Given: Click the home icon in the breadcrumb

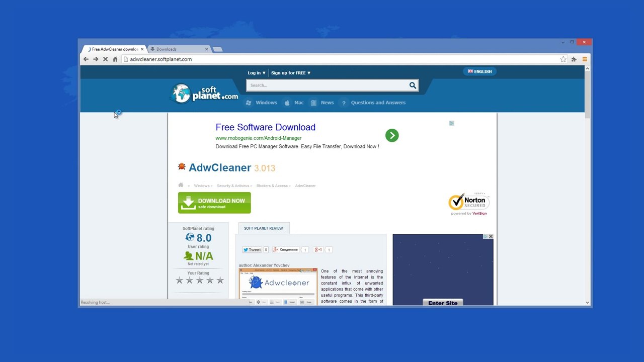Looking at the screenshot, I should [x=181, y=185].
